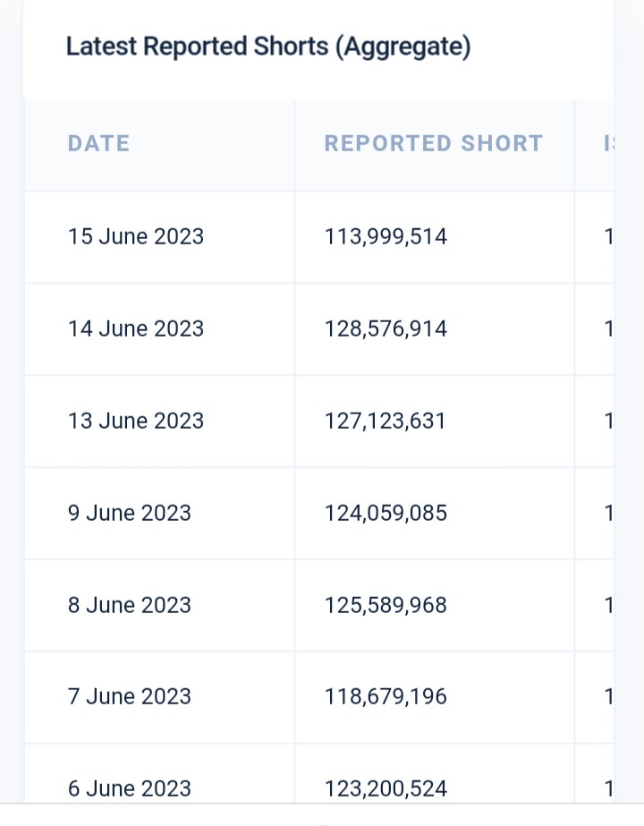Viewport: 644px width, 826px height.
Task: Select the 13 June 2023 date cell
Action: tap(136, 422)
